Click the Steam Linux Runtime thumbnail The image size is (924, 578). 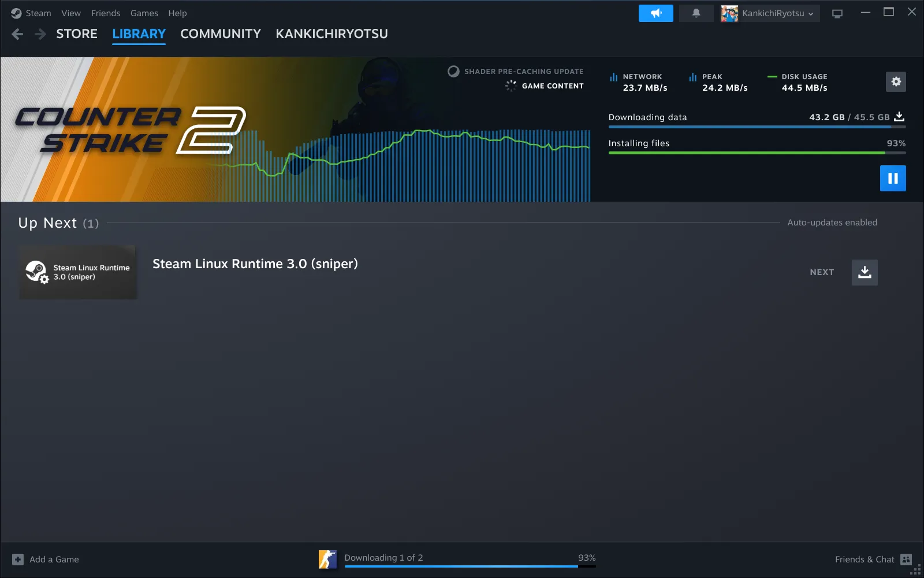[x=78, y=272]
